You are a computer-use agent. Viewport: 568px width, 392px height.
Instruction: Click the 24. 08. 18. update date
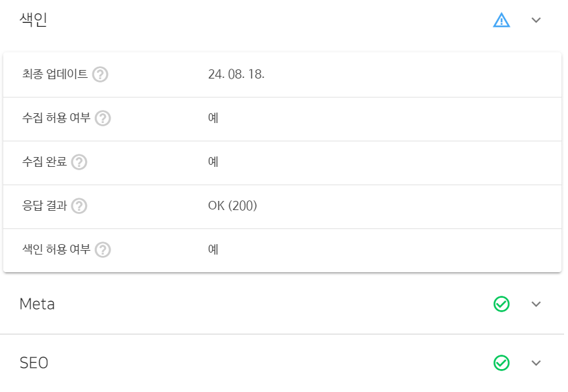coord(236,74)
